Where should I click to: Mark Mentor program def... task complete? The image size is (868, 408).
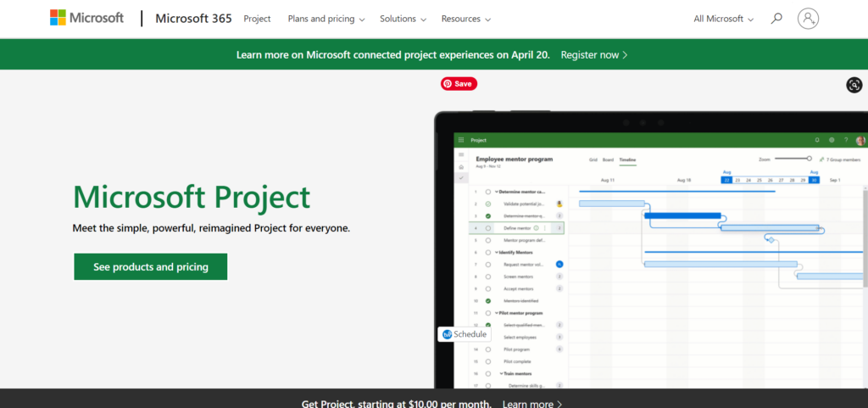point(487,240)
